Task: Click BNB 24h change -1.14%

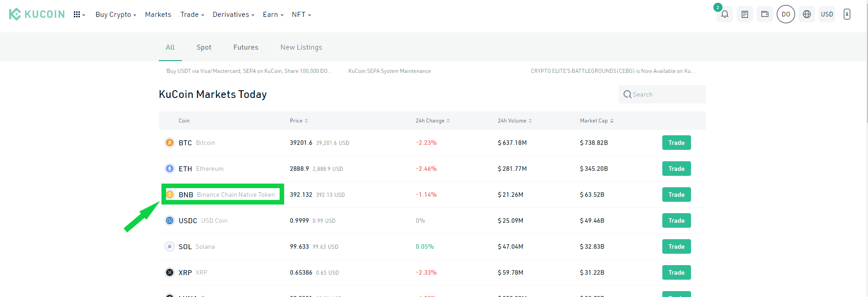Action: (426, 195)
